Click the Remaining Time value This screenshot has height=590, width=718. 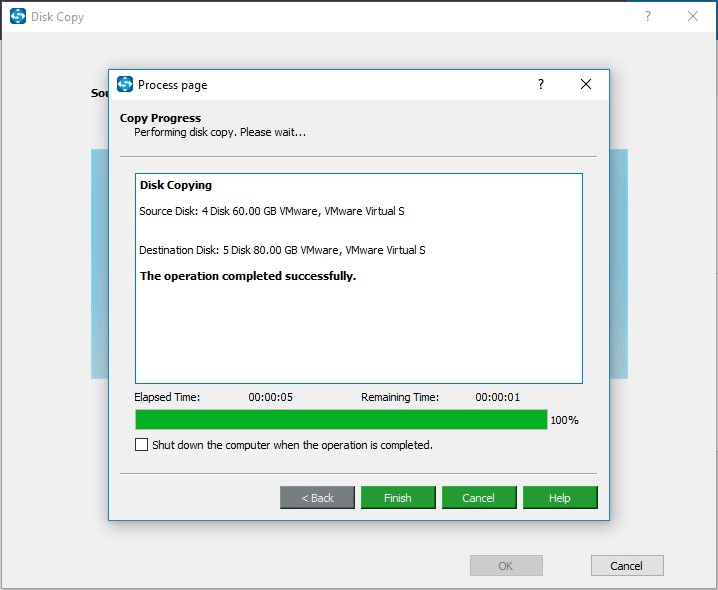(497, 397)
